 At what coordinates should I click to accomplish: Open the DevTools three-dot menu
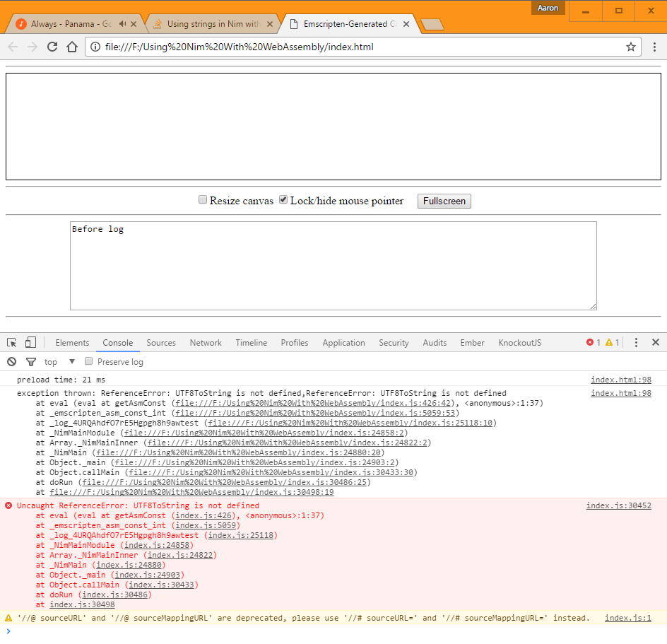point(635,342)
